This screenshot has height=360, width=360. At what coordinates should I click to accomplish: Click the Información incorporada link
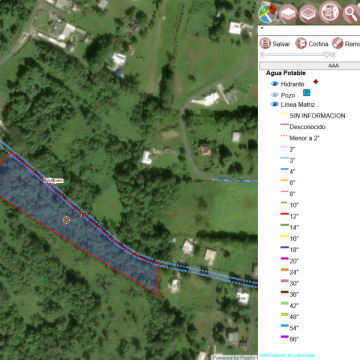(287, 355)
